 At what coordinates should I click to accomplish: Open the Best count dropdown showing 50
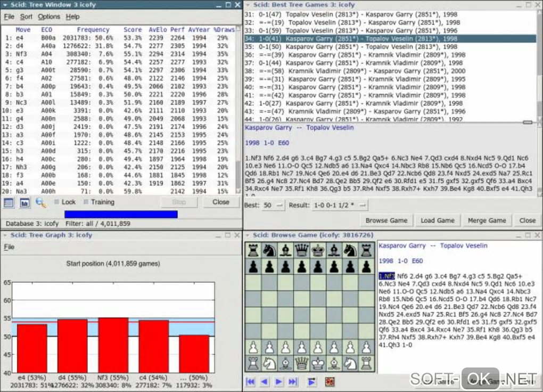273,205
